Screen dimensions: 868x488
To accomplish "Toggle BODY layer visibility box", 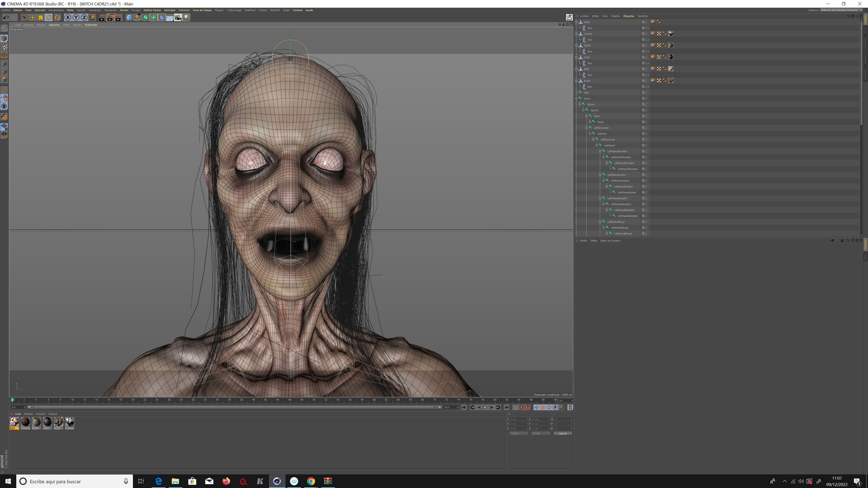I will (643, 81).
